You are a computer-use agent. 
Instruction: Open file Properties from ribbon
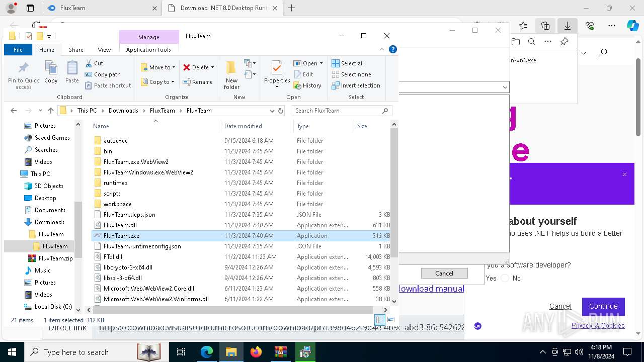[277, 74]
